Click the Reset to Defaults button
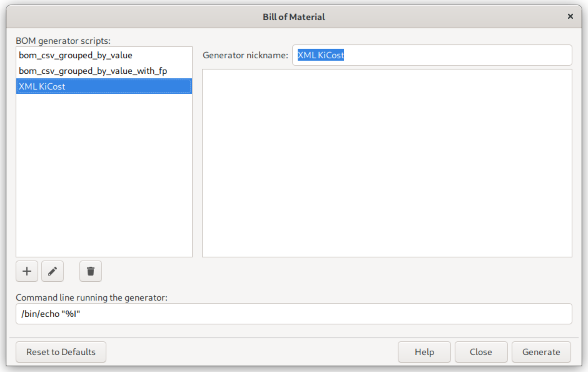 [61, 352]
